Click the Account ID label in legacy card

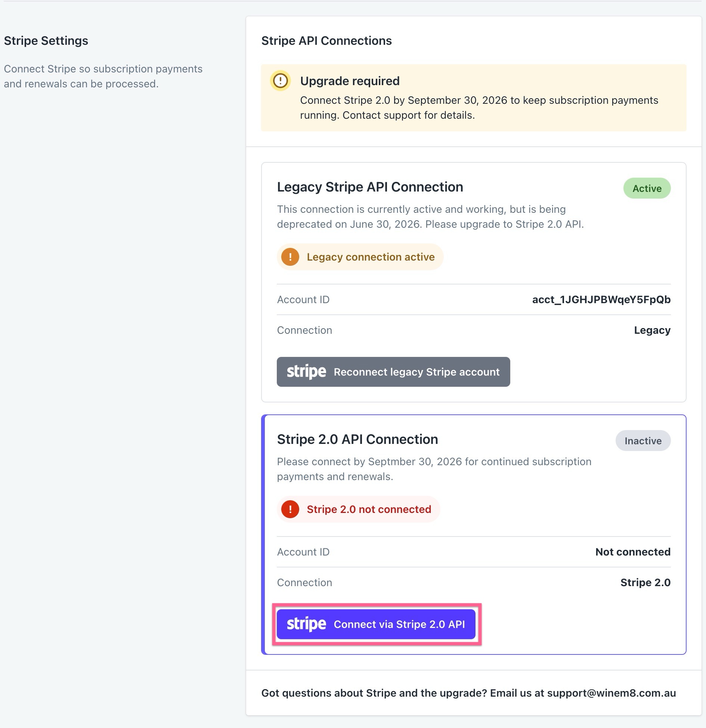pos(303,299)
